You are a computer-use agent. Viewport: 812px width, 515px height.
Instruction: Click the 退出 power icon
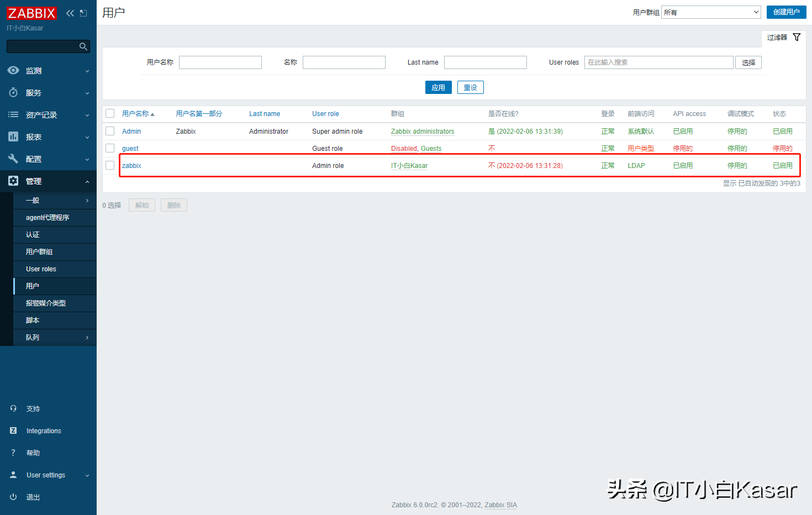[x=13, y=497]
